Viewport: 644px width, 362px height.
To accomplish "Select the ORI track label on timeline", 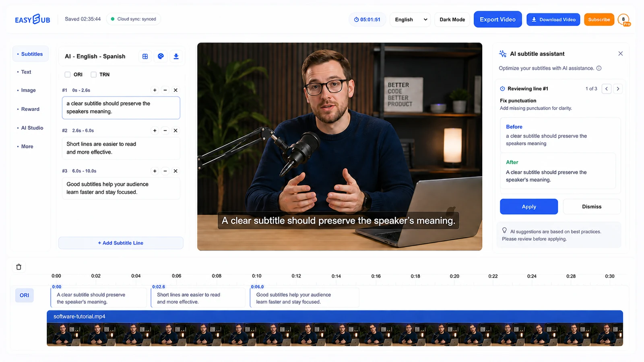I will (24, 295).
